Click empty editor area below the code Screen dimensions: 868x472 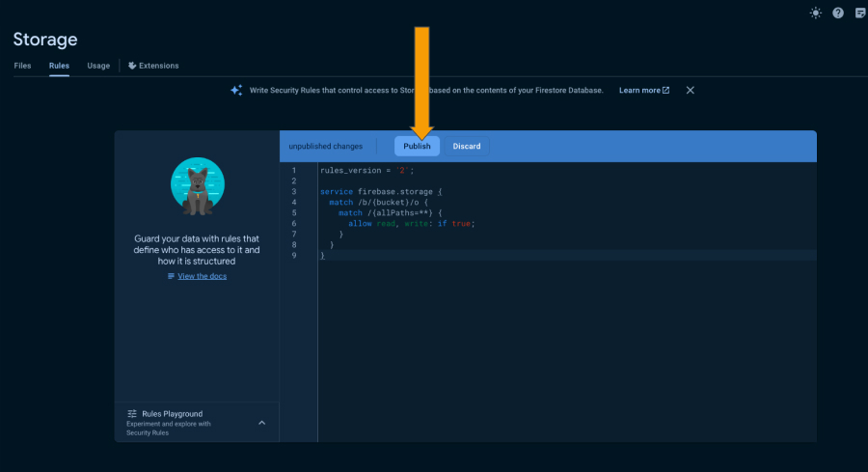tap(567, 349)
